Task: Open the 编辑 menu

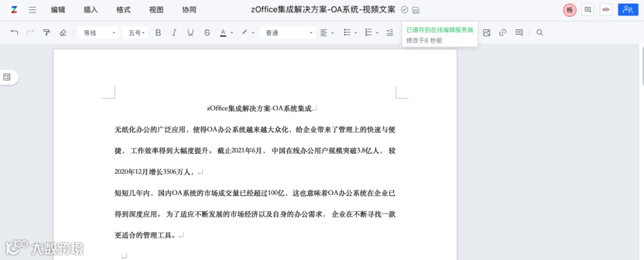Action: point(58,10)
